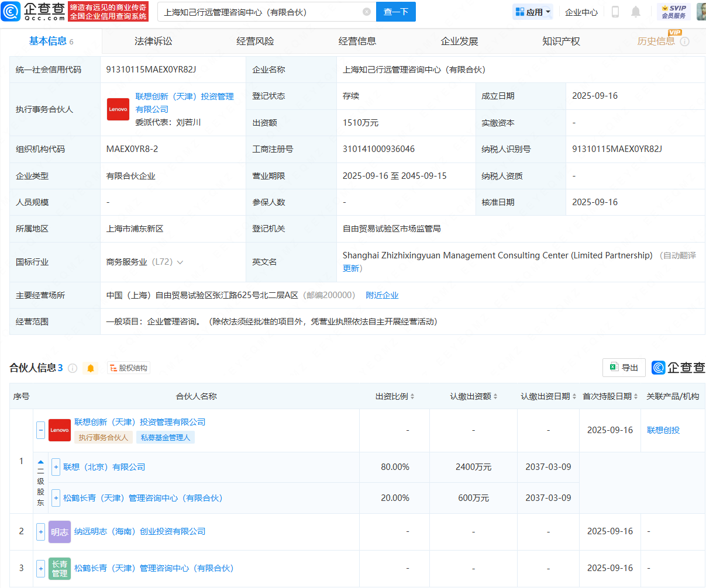Click the orange alert bell beside 合伙人信息
Image resolution: width=706 pixels, height=588 pixels.
91,368
